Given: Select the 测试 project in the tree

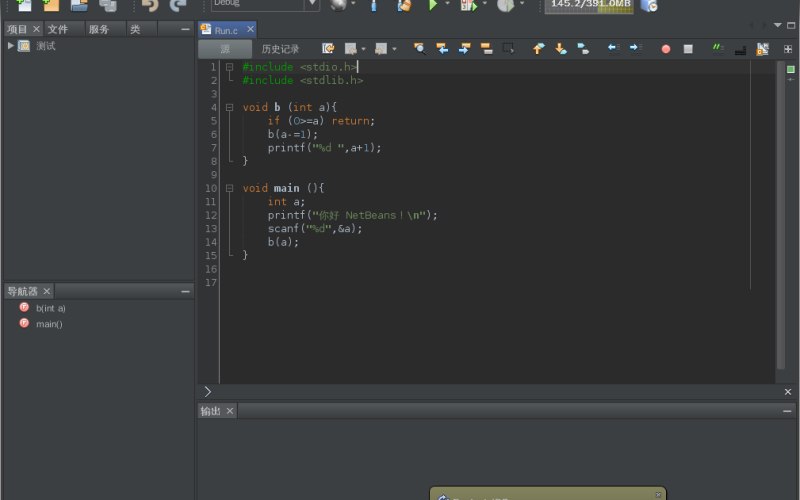Looking at the screenshot, I should coord(45,46).
